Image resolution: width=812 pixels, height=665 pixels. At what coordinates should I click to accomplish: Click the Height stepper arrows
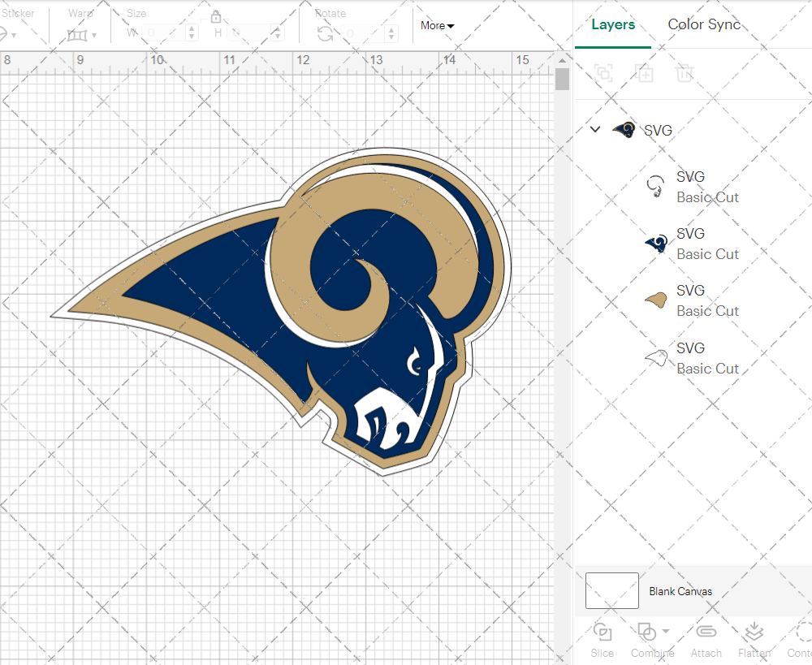(x=278, y=33)
